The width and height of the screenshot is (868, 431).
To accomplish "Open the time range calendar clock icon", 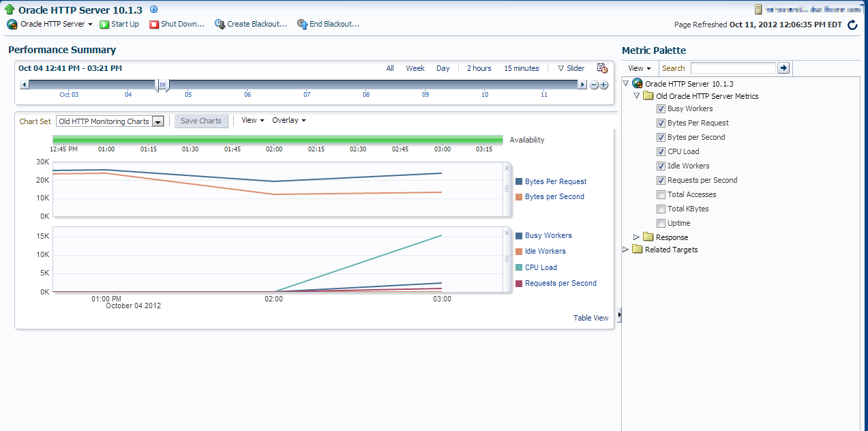I will pyautogui.click(x=602, y=68).
